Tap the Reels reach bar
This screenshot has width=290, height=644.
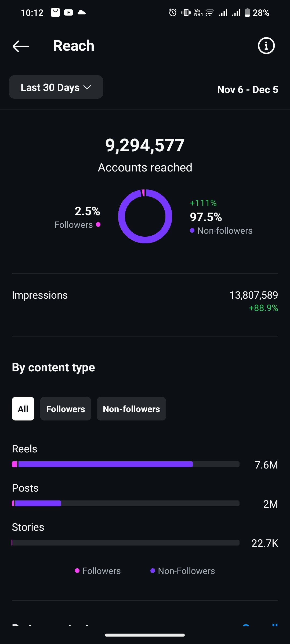click(x=125, y=464)
